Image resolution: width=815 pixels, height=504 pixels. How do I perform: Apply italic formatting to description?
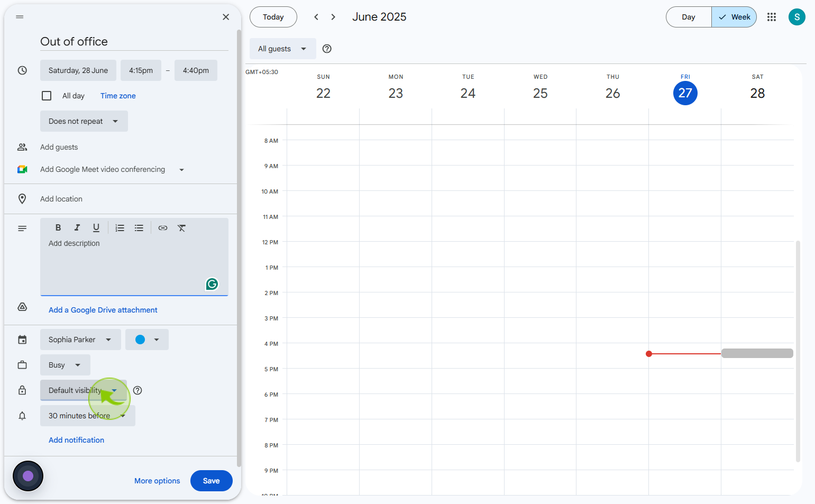coord(77,228)
